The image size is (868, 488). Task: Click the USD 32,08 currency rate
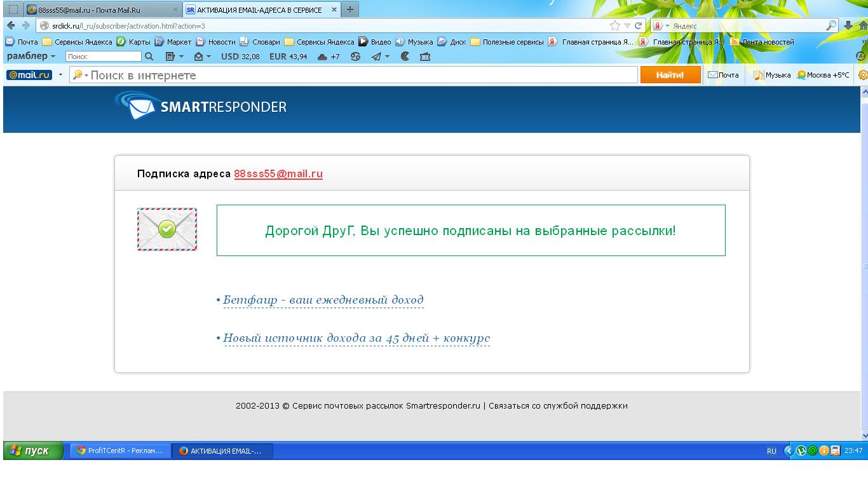coord(240,57)
